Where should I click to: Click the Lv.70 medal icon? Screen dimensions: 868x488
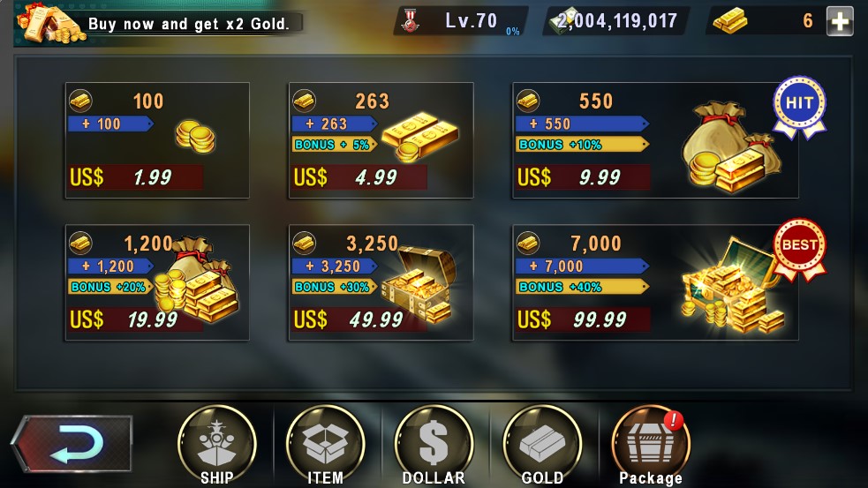411,21
